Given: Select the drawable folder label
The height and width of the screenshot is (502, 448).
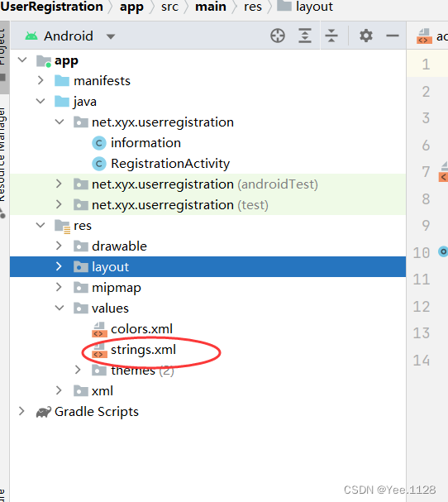Looking at the screenshot, I should 119,246.
